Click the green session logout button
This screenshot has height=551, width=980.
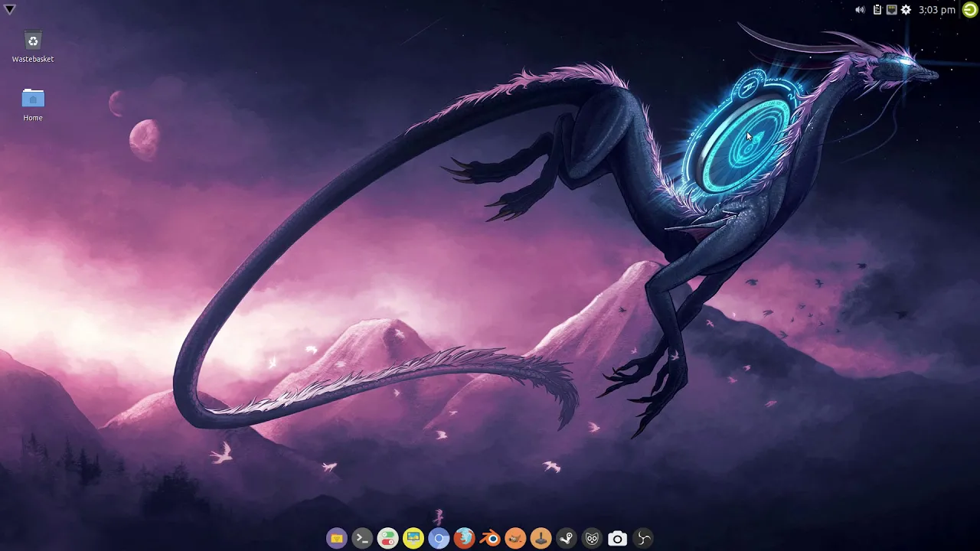(x=969, y=10)
